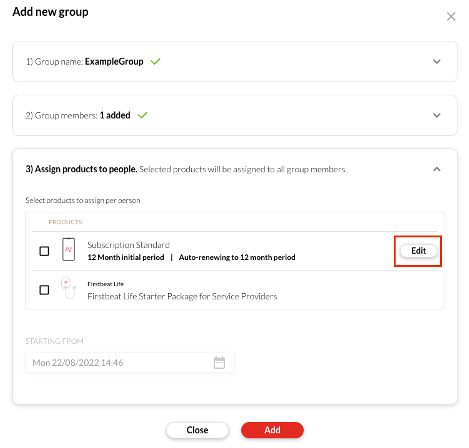This screenshot has width=469, height=448.
Task: Expand the Group members section
Action: tap(437, 115)
